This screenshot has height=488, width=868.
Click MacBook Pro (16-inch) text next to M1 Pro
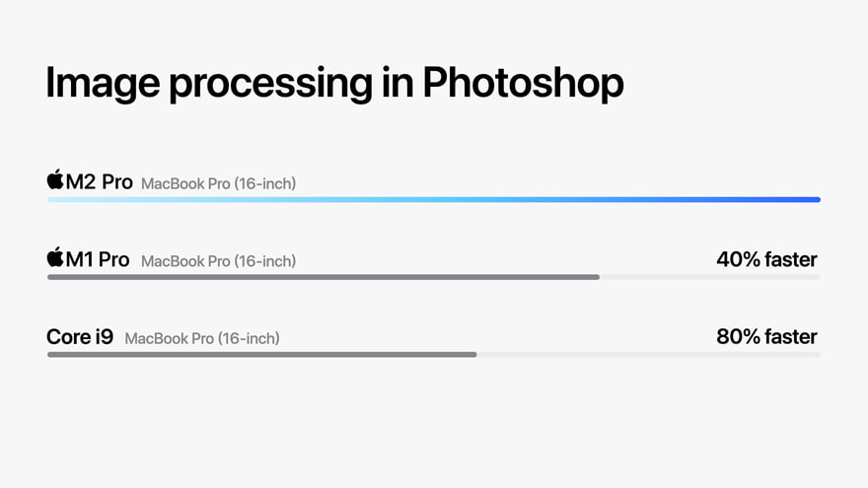218,261
